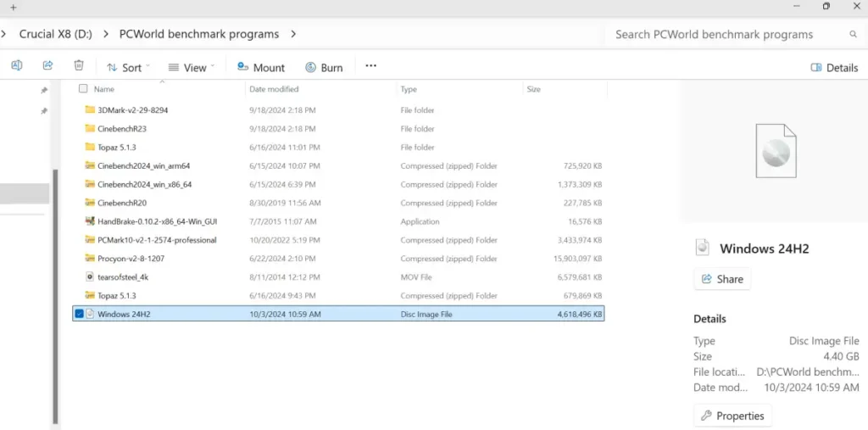This screenshot has width=868, height=430.
Task: Sort by the Name column header
Action: [104, 89]
